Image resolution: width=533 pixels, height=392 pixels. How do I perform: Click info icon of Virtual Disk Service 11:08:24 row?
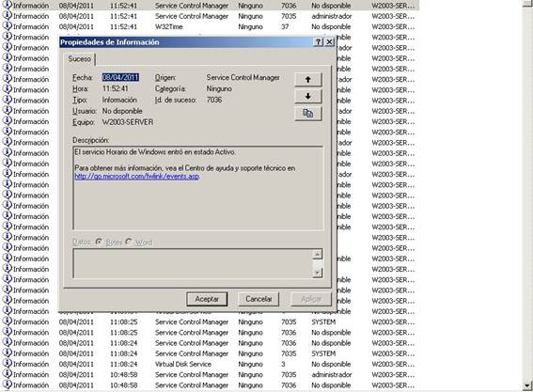pyautogui.click(x=8, y=364)
